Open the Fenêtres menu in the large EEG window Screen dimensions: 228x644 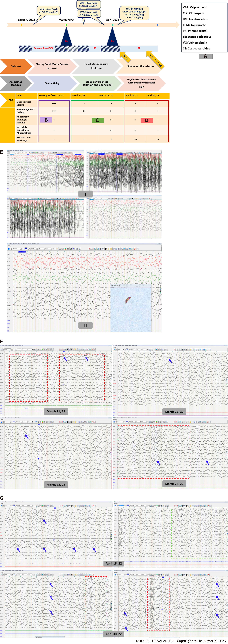[x=34, y=244]
